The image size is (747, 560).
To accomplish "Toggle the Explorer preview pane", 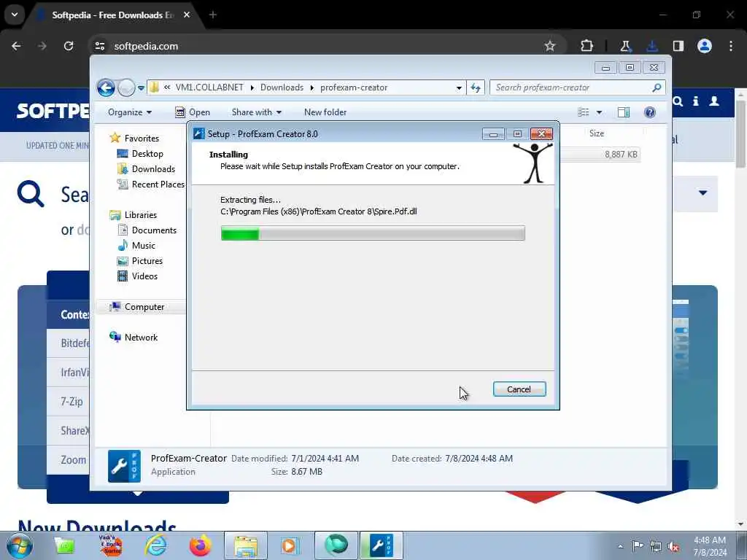I will pyautogui.click(x=624, y=112).
